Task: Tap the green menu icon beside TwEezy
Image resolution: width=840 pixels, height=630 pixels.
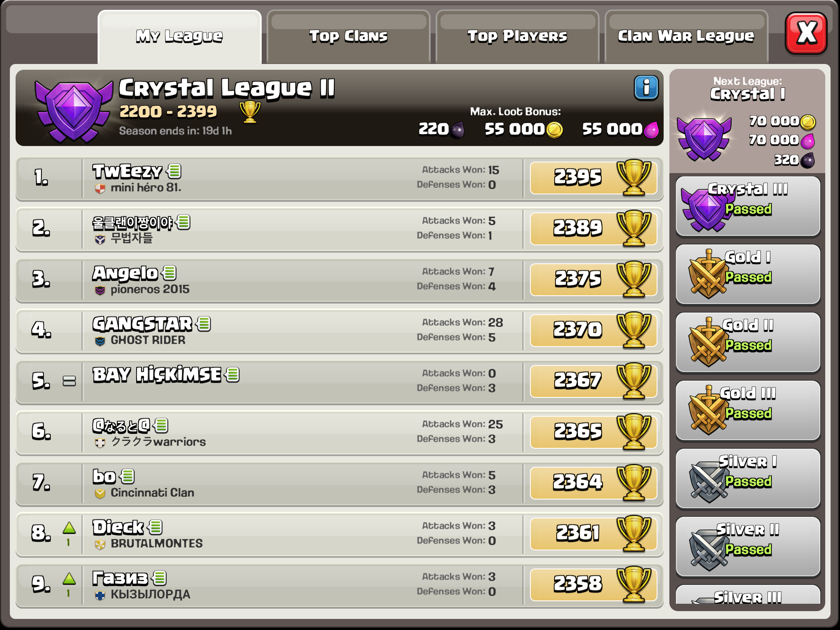Action: [x=174, y=171]
